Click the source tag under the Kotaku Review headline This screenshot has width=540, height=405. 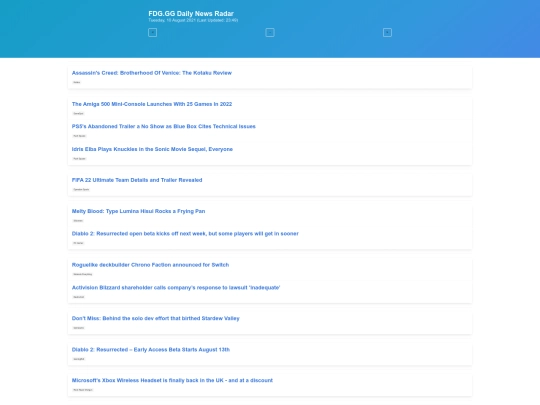click(76, 82)
